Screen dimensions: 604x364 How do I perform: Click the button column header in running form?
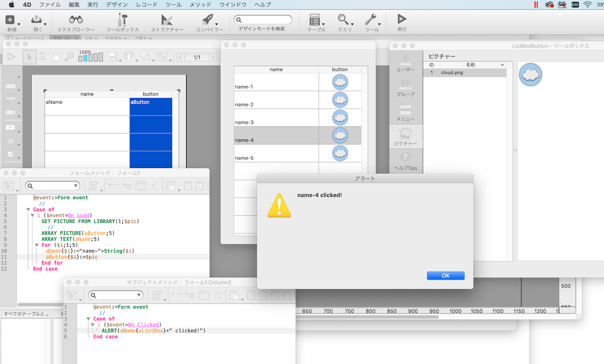(x=340, y=69)
